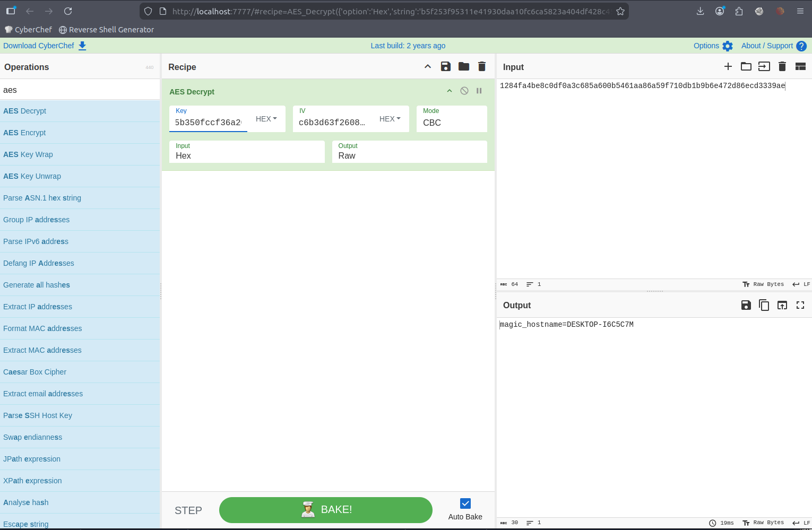This screenshot has width=812, height=530.
Task: Open the browser sidebar icon
Action: pos(11,11)
